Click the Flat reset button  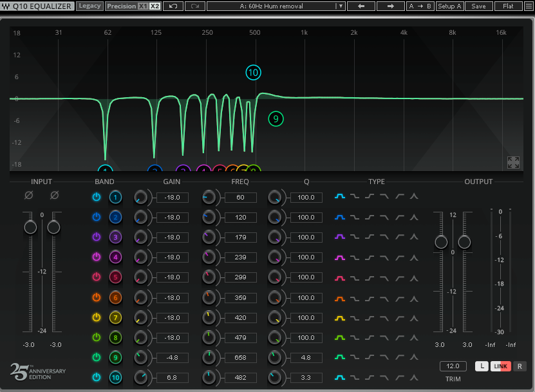508,6
